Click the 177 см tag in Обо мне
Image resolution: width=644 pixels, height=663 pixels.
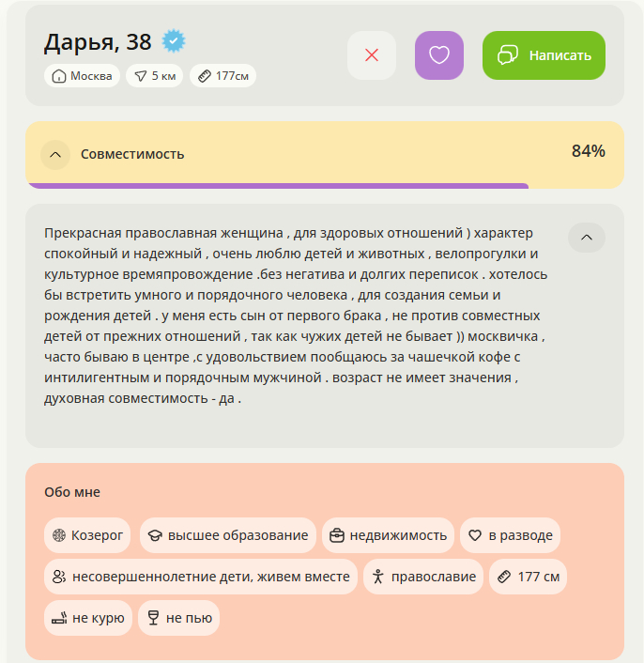[528, 577]
